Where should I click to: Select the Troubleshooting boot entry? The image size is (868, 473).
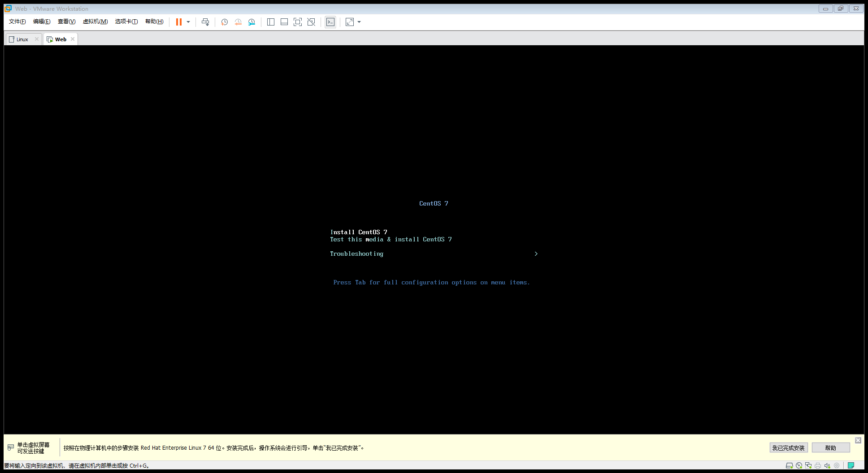click(x=357, y=254)
